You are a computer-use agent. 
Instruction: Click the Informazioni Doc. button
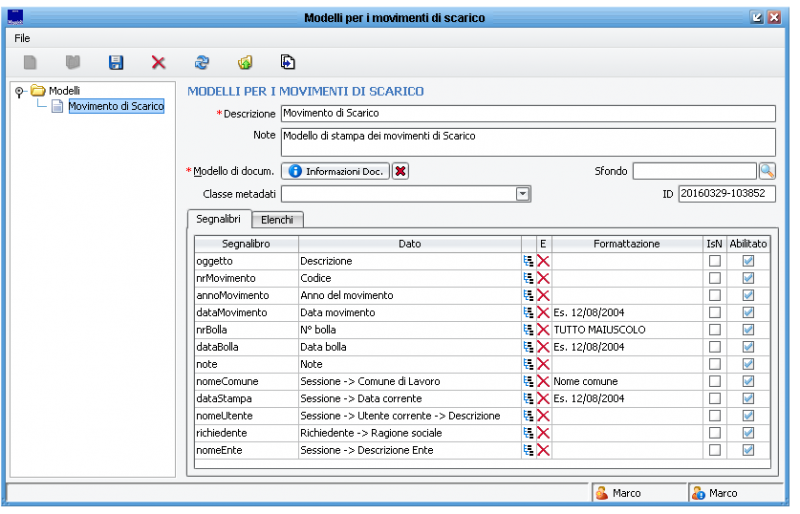coord(335,171)
